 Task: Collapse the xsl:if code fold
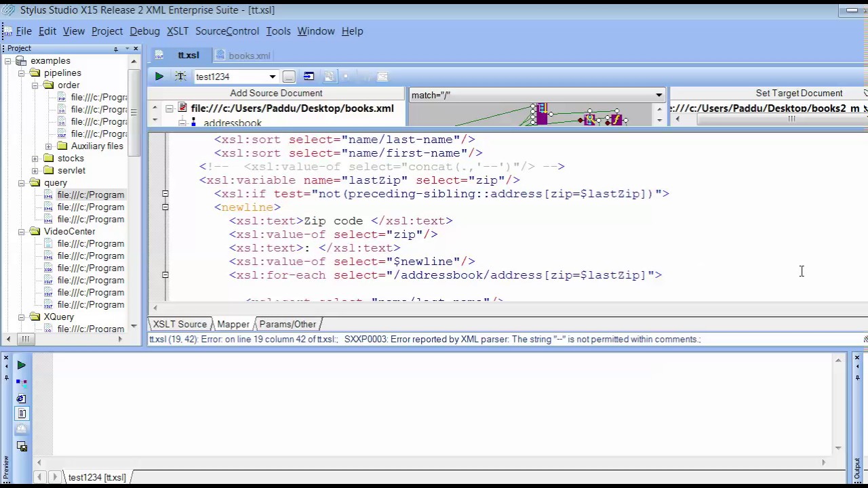[x=165, y=194]
